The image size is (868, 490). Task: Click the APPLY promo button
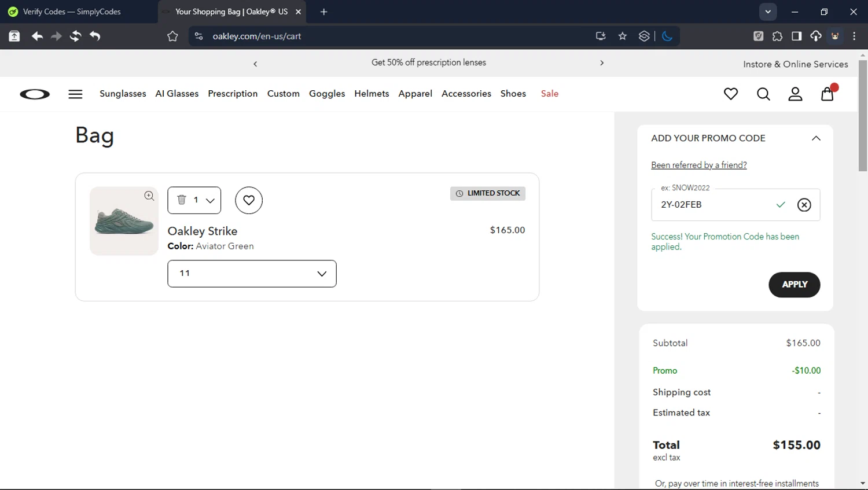(x=795, y=285)
